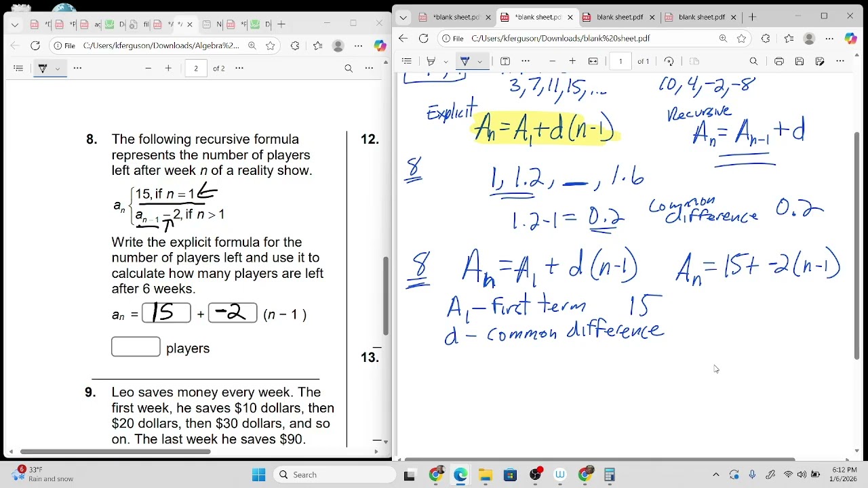Screen dimensions: 868x488
Task: Open the Calculator app from the taskbar
Action: pyautogui.click(x=610, y=475)
